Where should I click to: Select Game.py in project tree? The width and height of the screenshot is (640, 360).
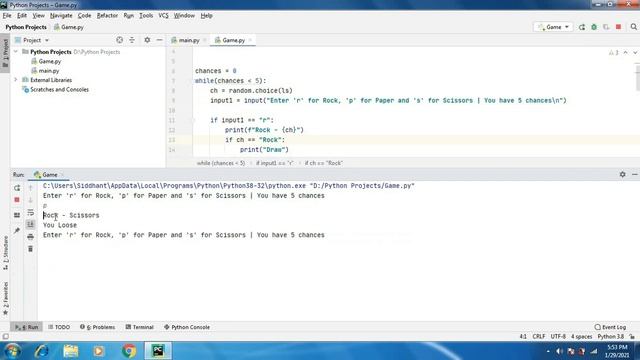click(49, 61)
